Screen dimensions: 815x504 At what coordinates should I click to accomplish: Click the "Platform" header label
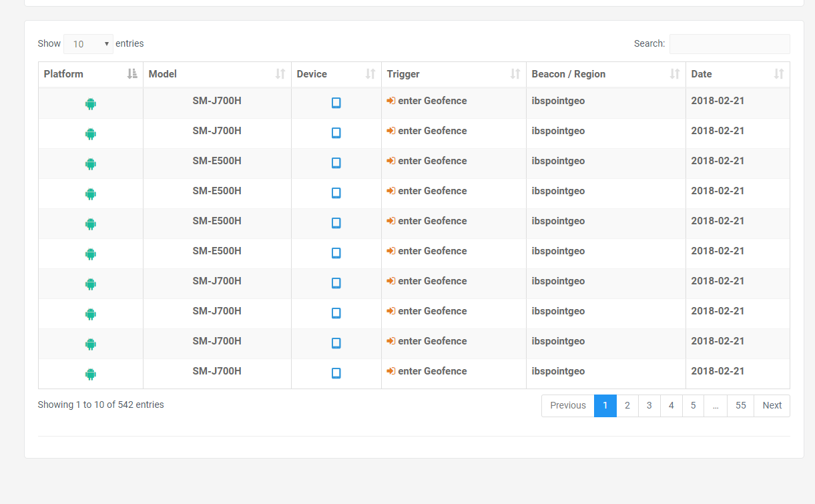(63, 74)
